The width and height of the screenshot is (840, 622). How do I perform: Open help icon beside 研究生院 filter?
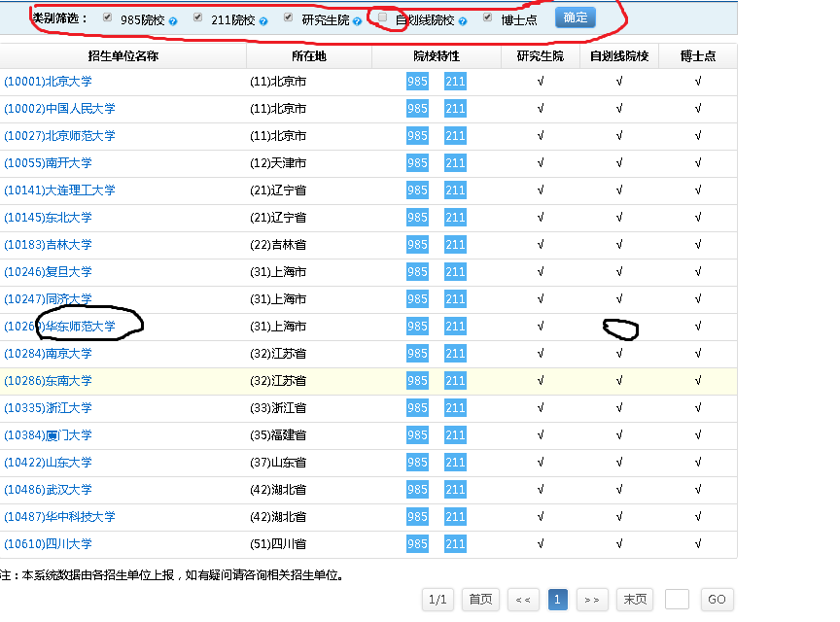pos(358,21)
